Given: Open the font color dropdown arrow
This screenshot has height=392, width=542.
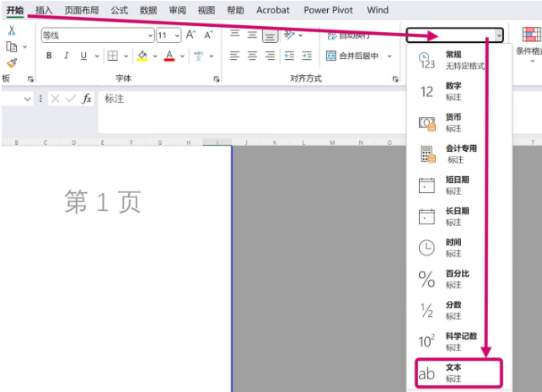Looking at the screenshot, I should (x=182, y=56).
